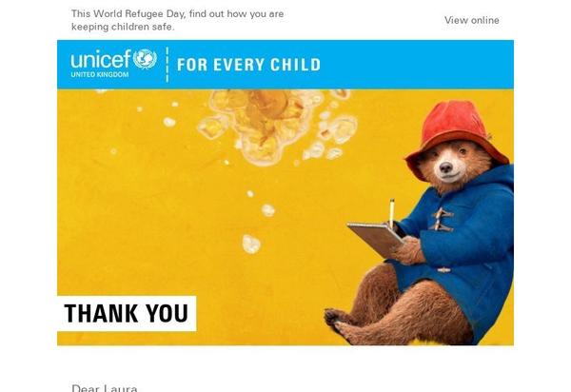Click the unicef wordmark logo

coord(101,59)
